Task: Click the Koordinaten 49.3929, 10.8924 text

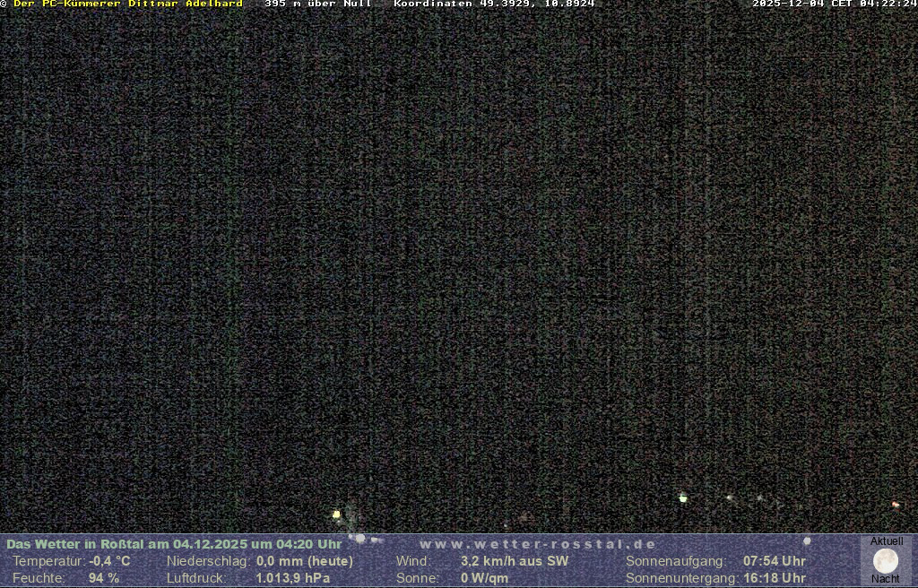Action: [x=494, y=4]
